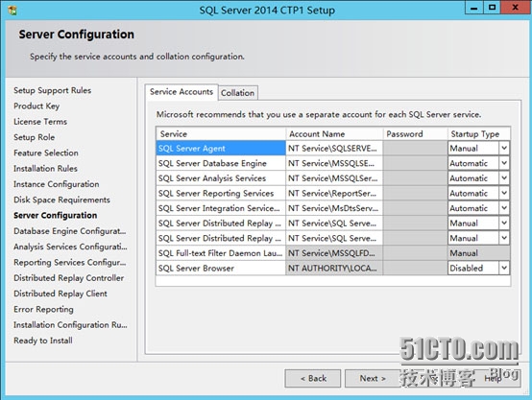
Task: Click account name NT Service\MSSQLSer... cell
Action: tap(334, 178)
